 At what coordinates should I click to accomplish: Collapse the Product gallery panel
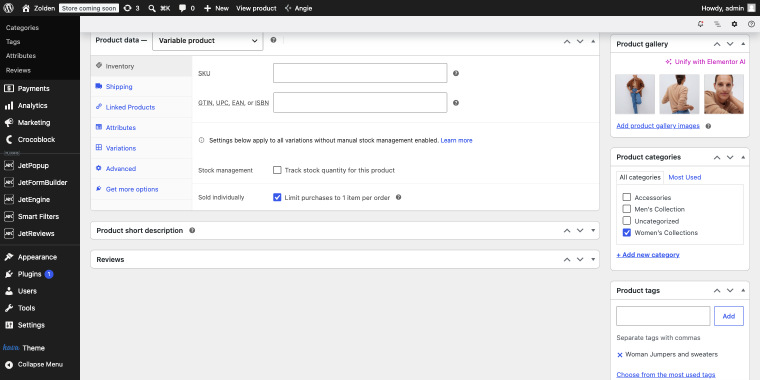pos(743,44)
